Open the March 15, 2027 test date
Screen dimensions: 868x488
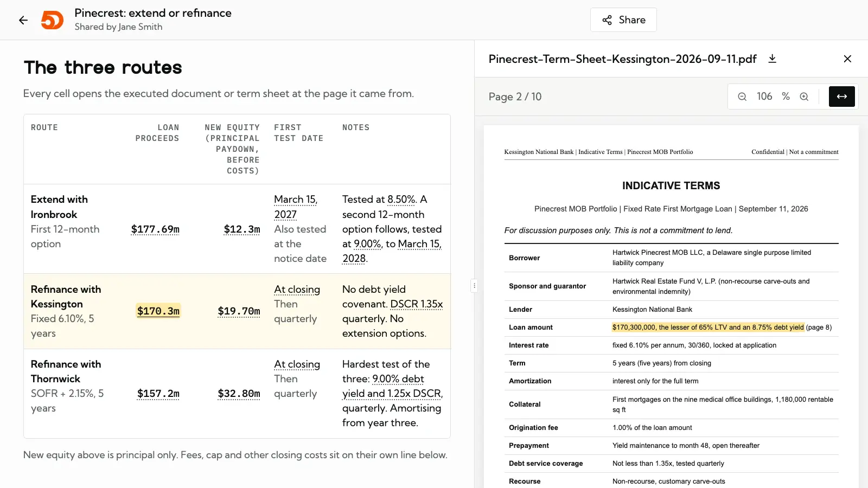pyautogui.click(x=296, y=207)
